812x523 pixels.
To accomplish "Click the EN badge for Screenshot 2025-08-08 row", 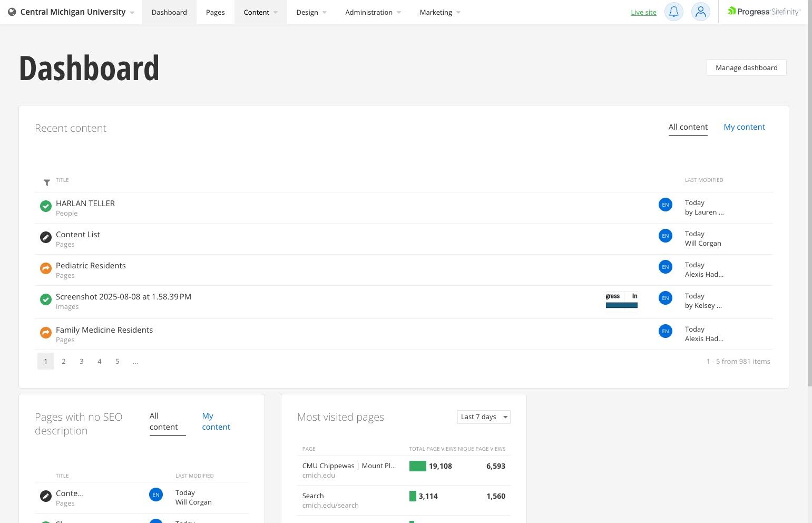I will pos(666,298).
